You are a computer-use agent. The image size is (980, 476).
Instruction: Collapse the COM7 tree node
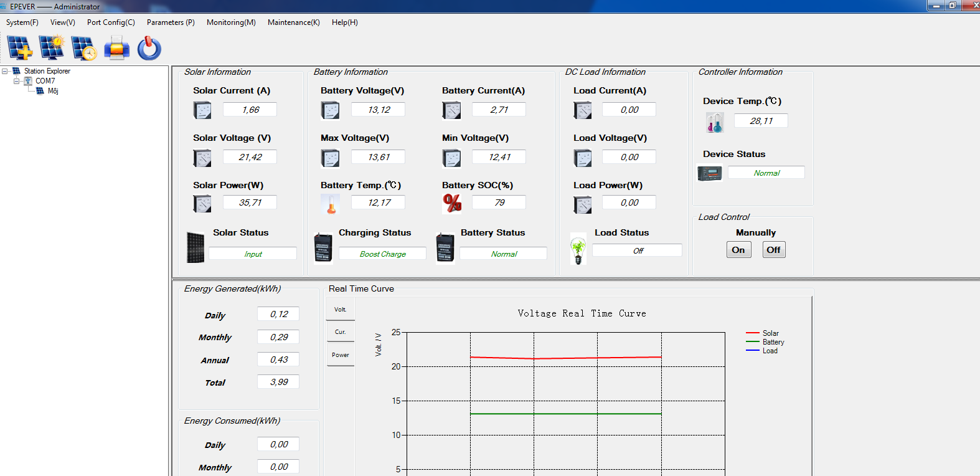tap(17, 81)
